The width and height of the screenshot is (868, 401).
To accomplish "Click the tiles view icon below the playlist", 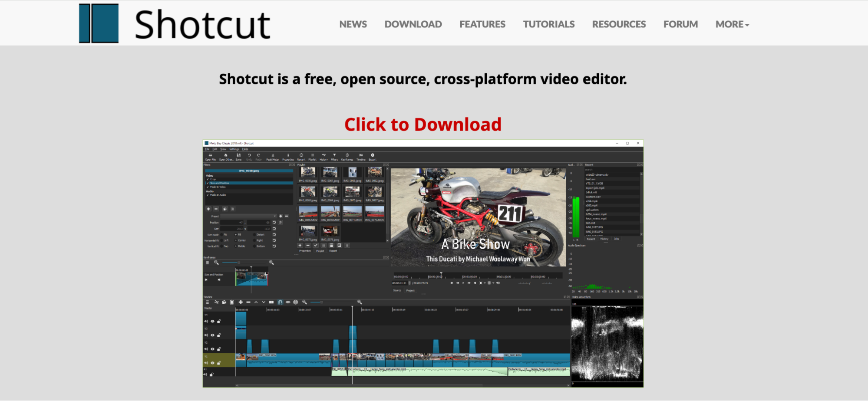I will (331, 245).
